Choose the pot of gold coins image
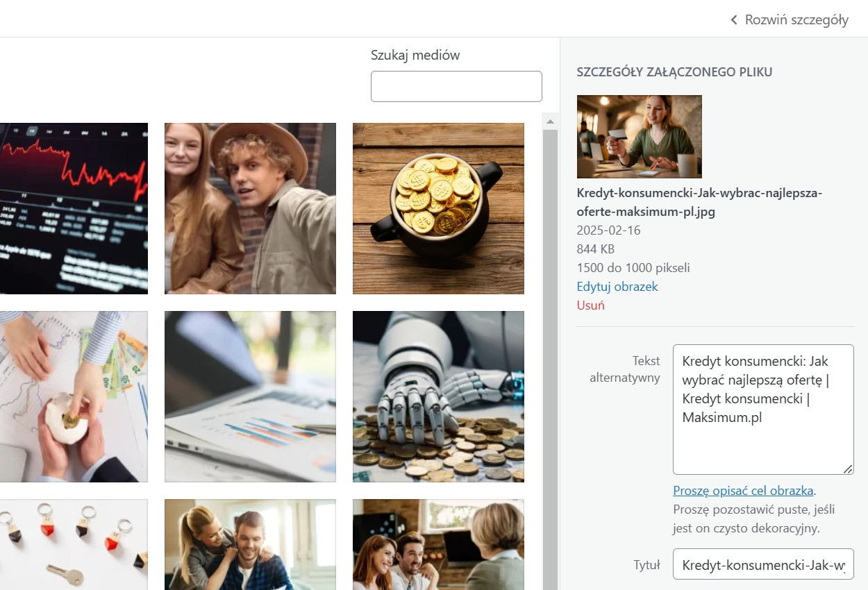 (438, 208)
